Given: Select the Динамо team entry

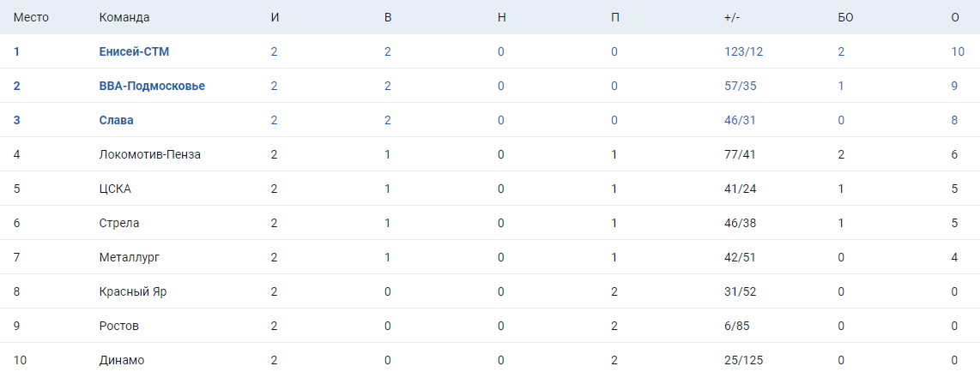Looking at the screenshot, I should [x=121, y=360].
